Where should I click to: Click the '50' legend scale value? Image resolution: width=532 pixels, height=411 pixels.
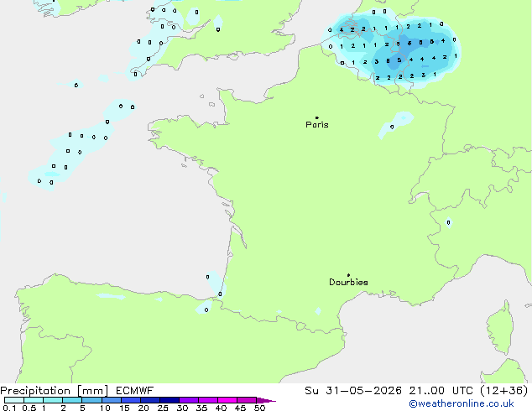(x=260, y=408)
